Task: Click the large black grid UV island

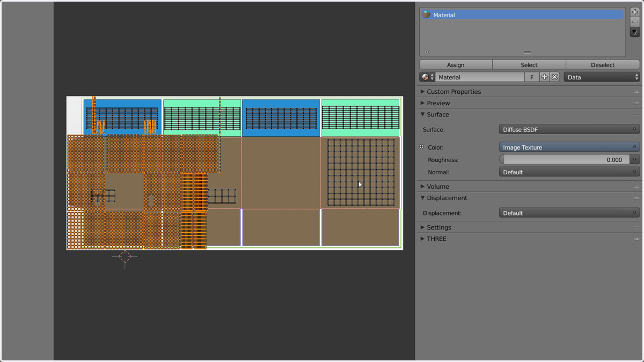Action: click(x=361, y=173)
